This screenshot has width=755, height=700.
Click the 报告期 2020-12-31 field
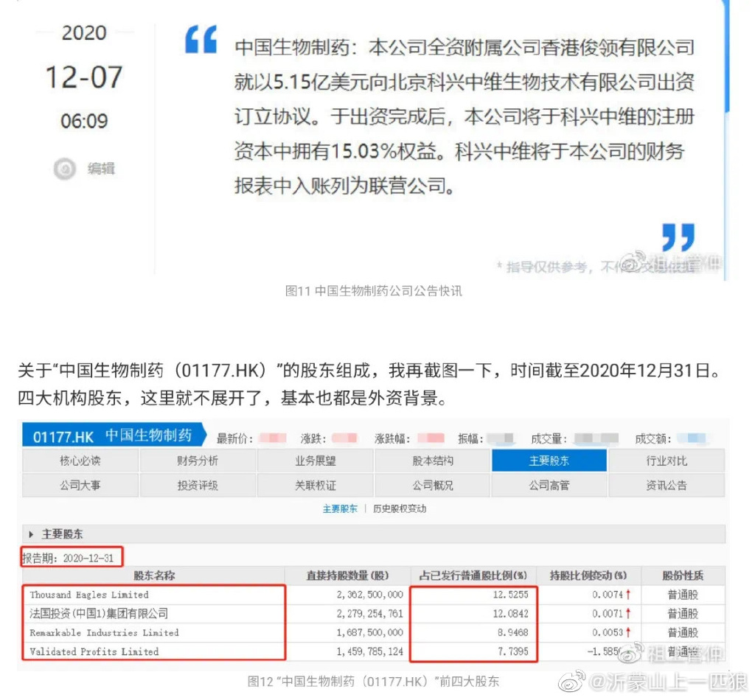tap(72, 558)
